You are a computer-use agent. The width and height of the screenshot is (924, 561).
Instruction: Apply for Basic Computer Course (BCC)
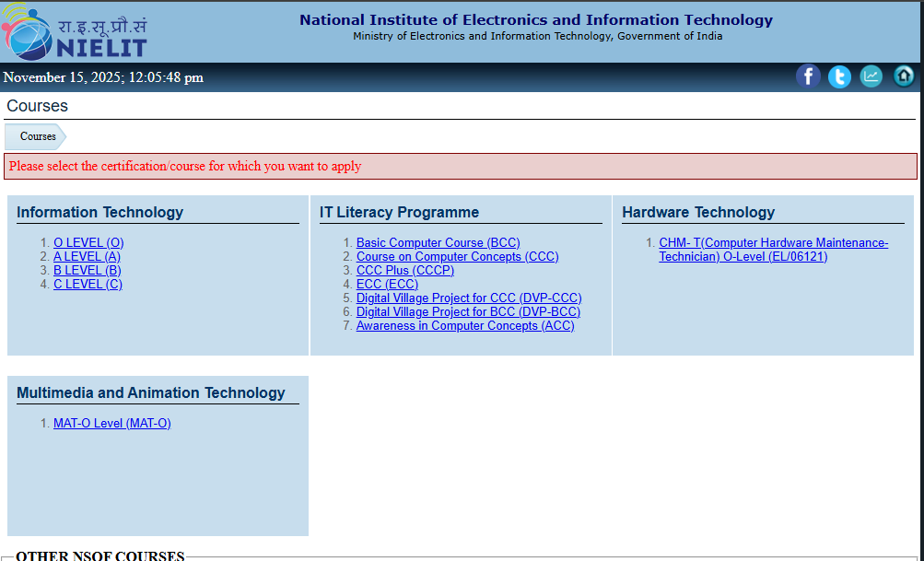coord(438,243)
